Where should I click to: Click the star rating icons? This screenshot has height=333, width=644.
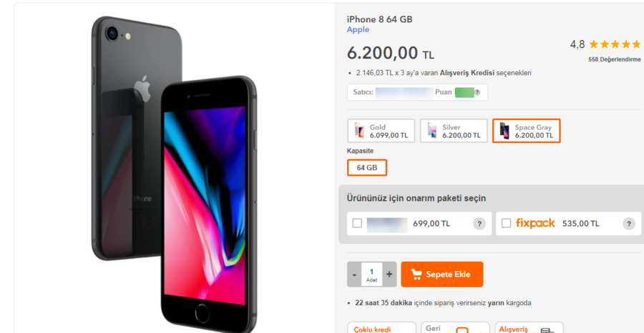click(x=614, y=44)
